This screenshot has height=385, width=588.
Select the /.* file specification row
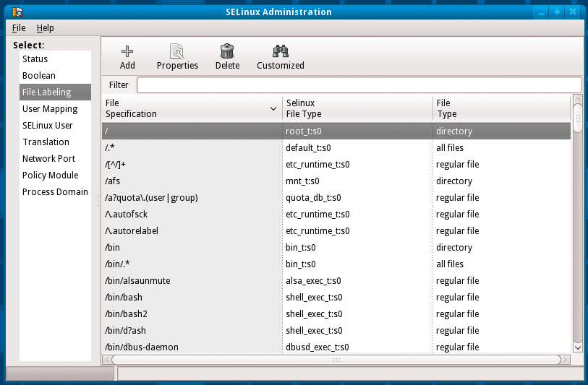point(336,147)
